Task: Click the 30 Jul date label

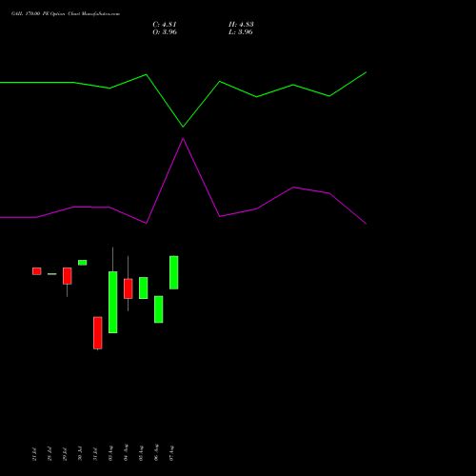Action: point(80,454)
